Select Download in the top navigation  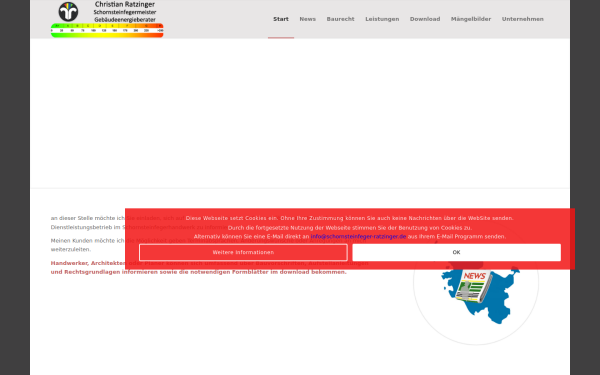click(x=425, y=19)
